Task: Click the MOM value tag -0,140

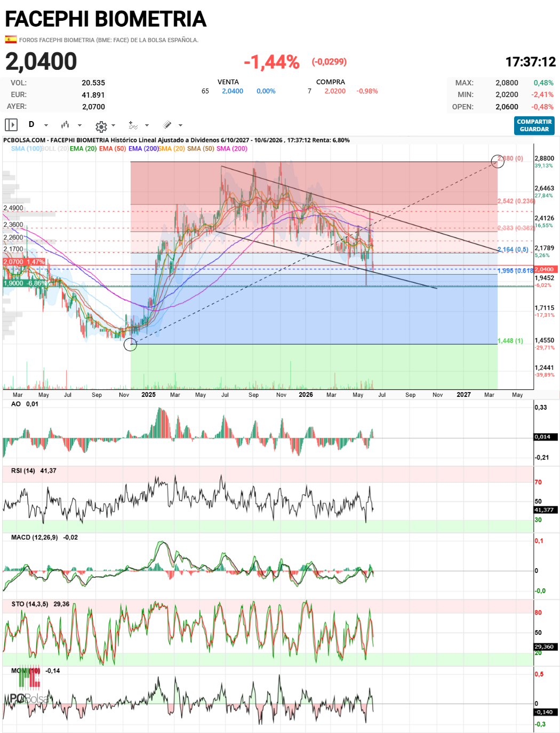Action: (545, 712)
